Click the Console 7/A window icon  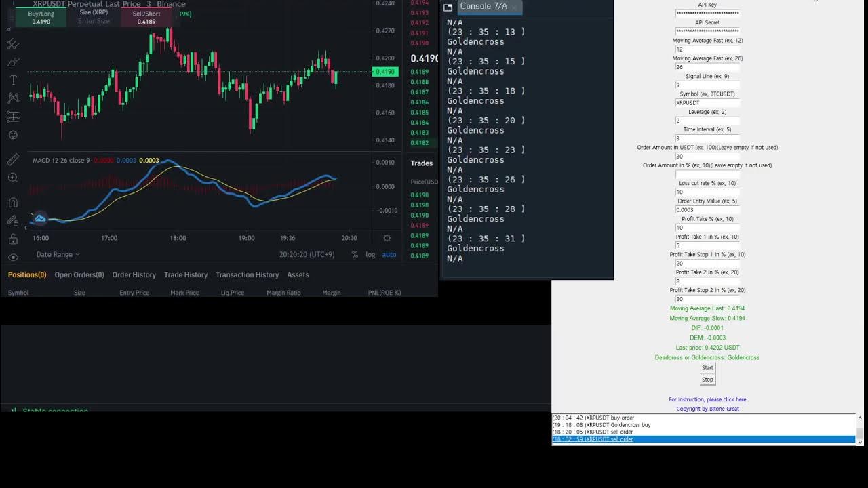[448, 7]
